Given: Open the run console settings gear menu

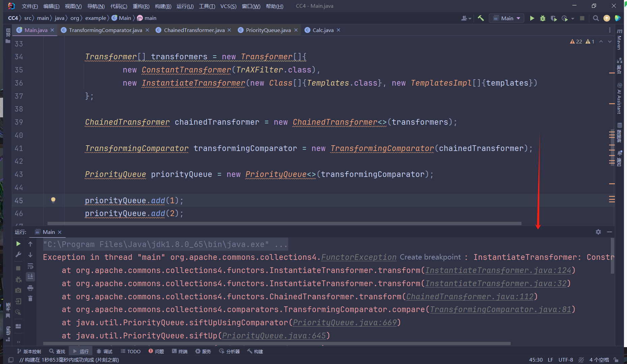Looking at the screenshot, I should (x=598, y=232).
